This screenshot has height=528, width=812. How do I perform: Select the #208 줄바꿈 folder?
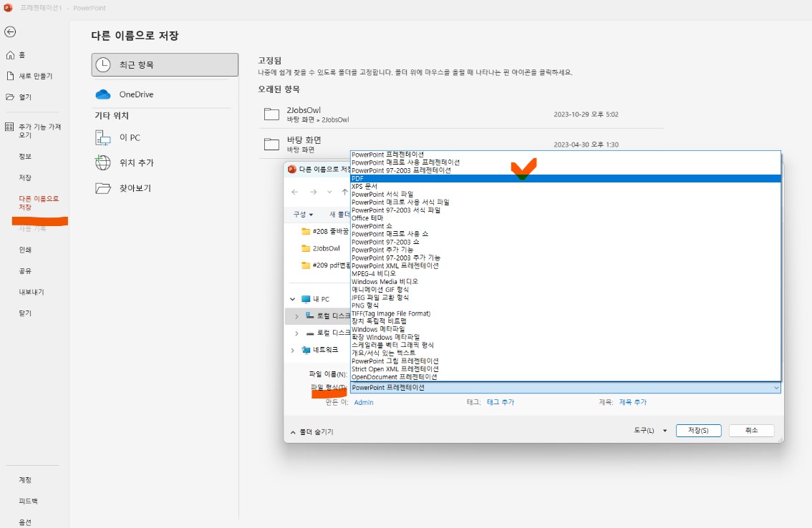(x=325, y=231)
